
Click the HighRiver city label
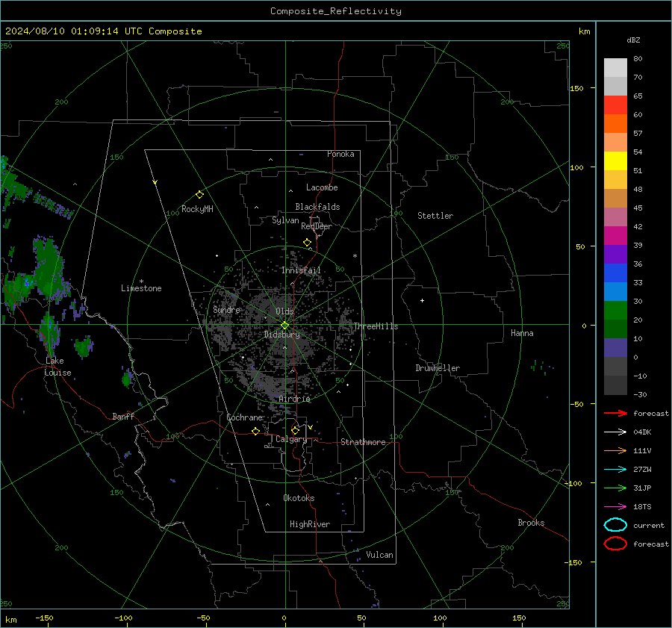point(310,524)
